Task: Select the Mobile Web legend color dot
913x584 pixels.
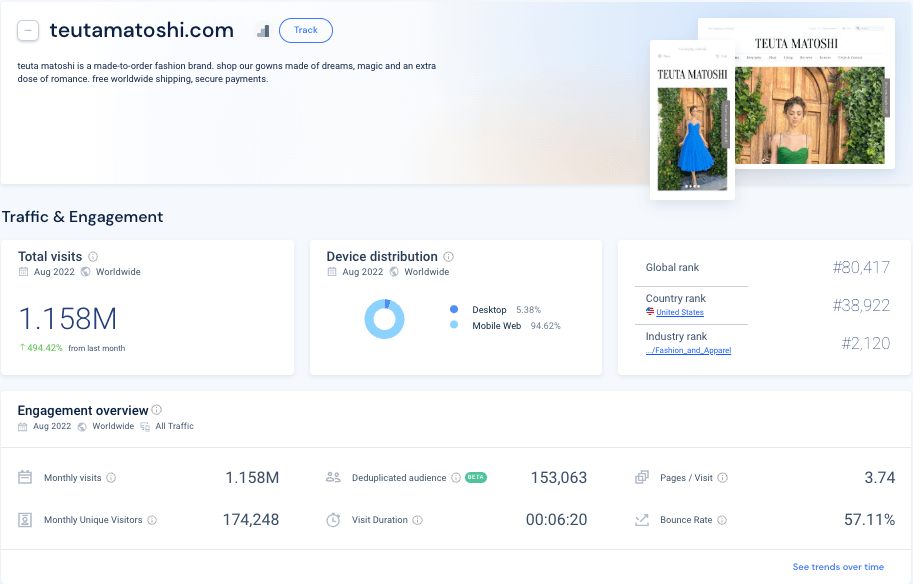Action: point(454,325)
